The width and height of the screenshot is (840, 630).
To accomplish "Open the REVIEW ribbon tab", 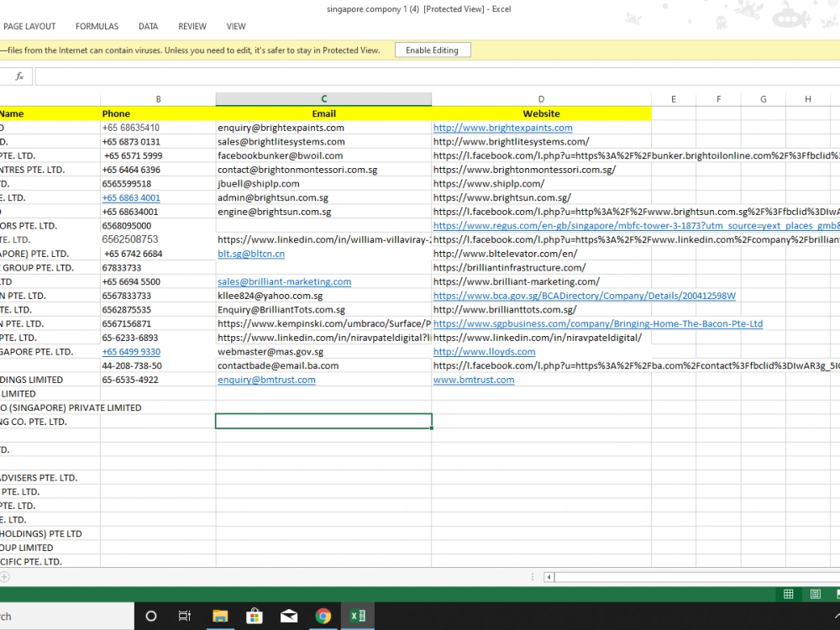I will pos(192,26).
